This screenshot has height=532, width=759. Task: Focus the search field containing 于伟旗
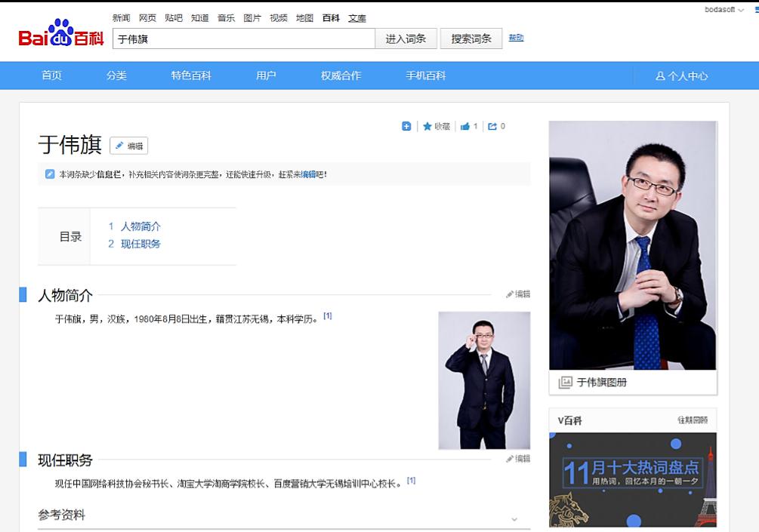244,38
